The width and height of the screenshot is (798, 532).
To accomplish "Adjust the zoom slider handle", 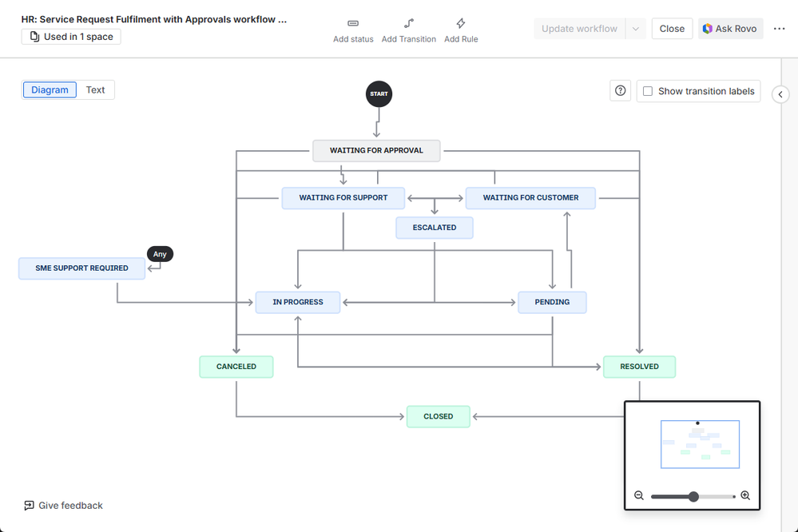I will tap(693, 496).
